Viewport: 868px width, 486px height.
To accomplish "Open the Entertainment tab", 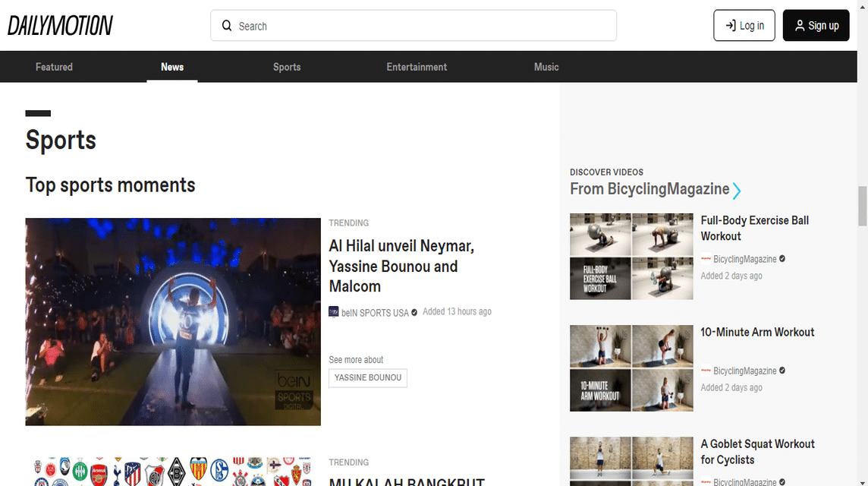I will 417,67.
